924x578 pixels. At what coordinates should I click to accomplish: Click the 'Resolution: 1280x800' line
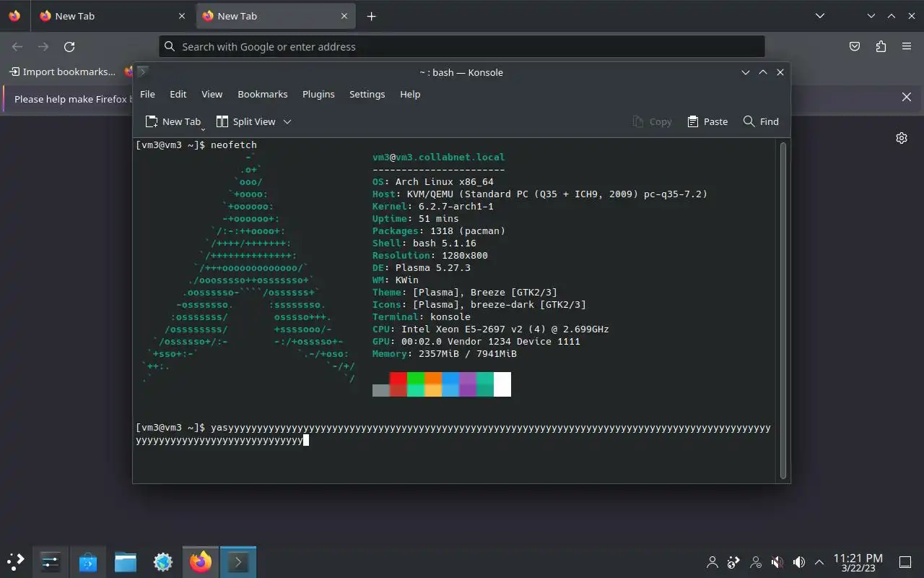pyautogui.click(x=430, y=255)
